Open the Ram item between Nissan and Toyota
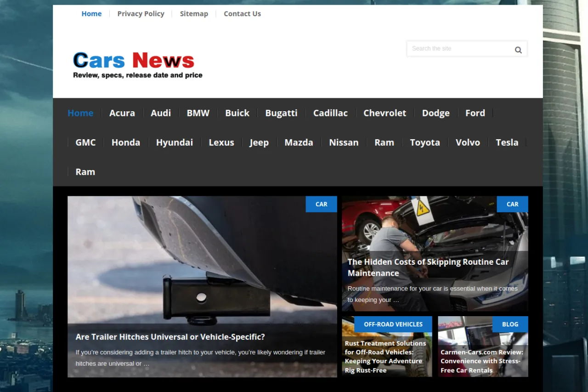The height and width of the screenshot is (392, 588). pyautogui.click(x=384, y=142)
